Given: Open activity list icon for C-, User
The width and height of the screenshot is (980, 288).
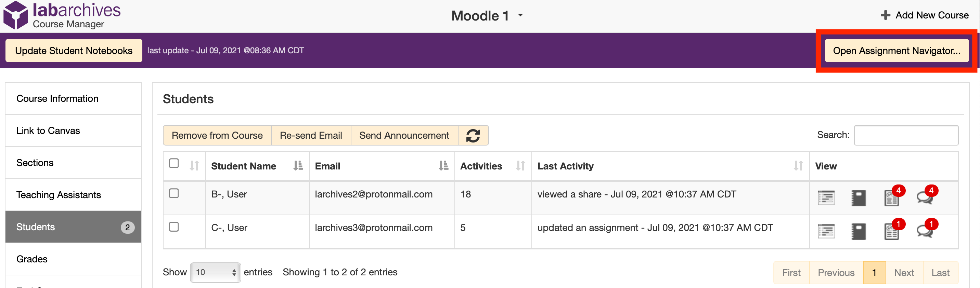Looking at the screenshot, I should coord(826,231).
